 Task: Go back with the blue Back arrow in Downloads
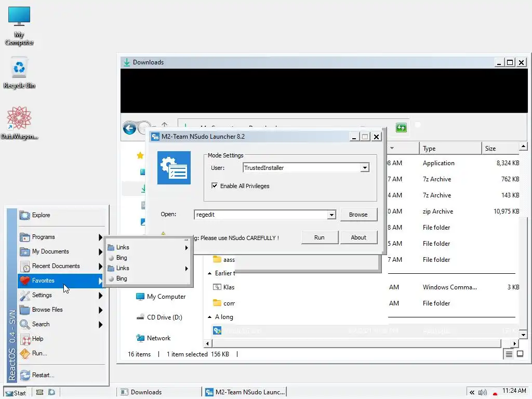point(129,129)
